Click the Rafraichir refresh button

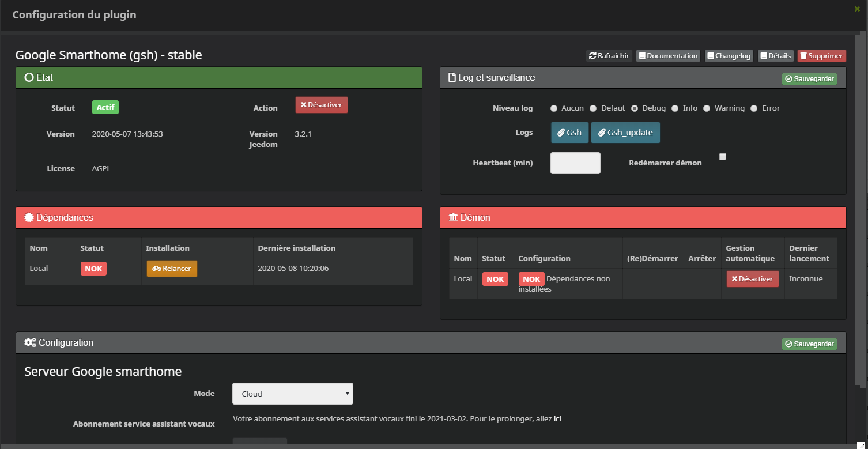tap(609, 56)
